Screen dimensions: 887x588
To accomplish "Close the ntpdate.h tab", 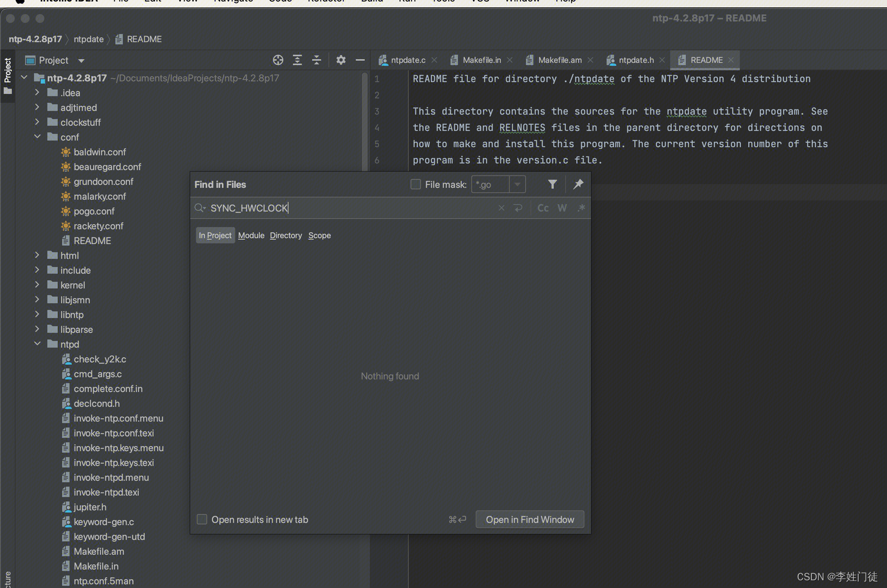I will coord(662,60).
